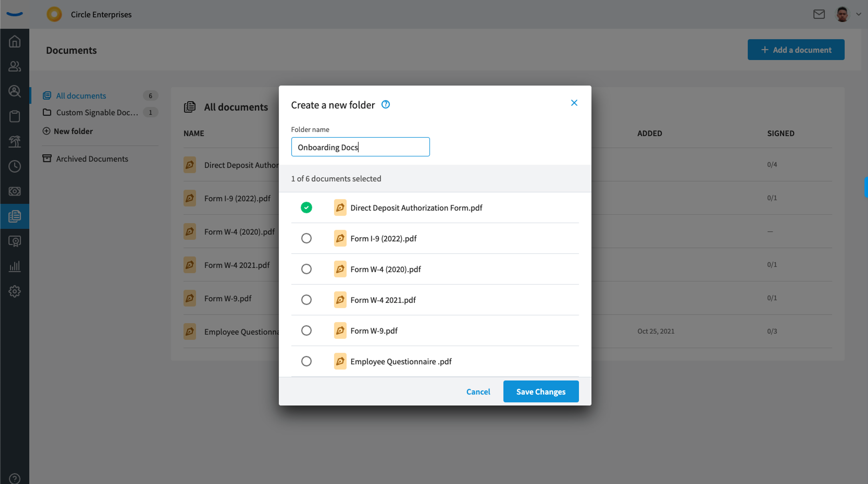Open Form W-9.pdf in background table
The width and height of the screenshot is (868, 484).
click(228, 298)
